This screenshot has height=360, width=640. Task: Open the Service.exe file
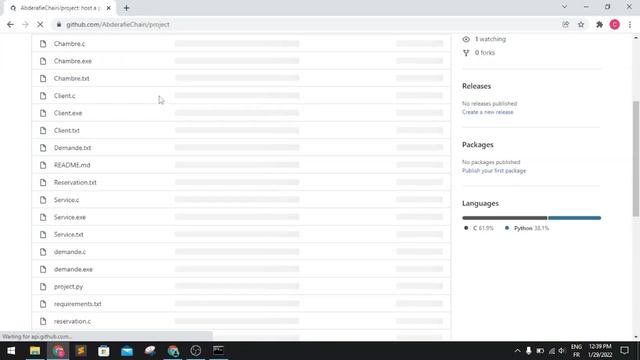click(x=70, y=217)
